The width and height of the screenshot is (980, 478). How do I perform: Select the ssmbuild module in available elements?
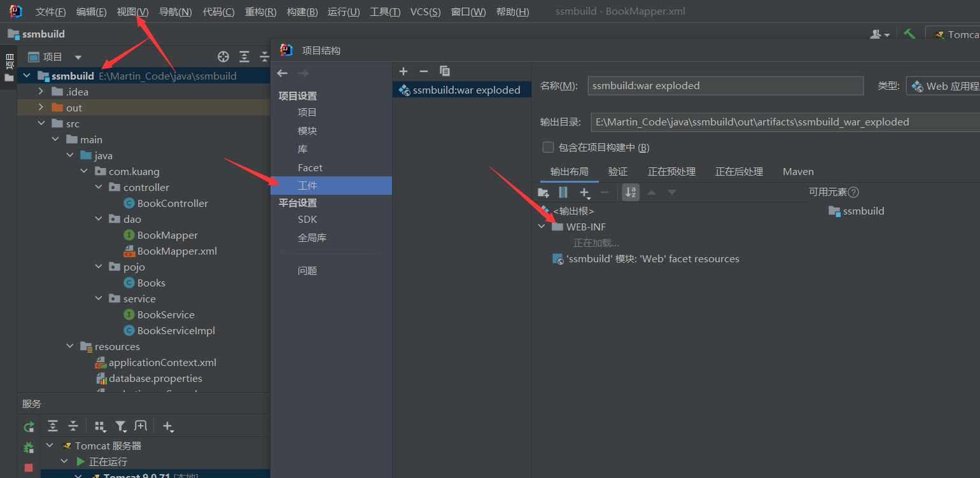[857, 211]
